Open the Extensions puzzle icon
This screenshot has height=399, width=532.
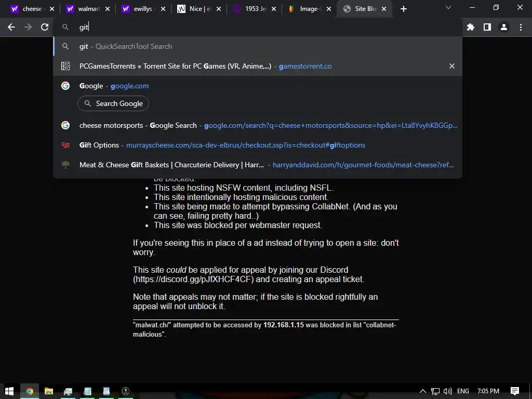(x=471, y=27)
